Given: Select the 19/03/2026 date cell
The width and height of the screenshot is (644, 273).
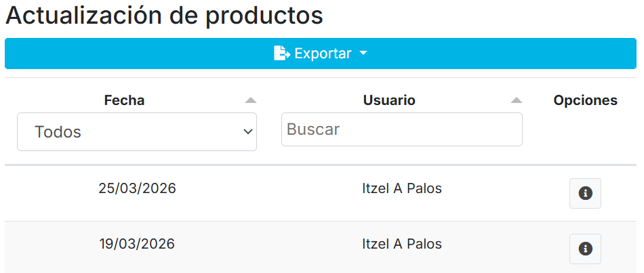Looking at the screenshot, I should pos(137,244).
